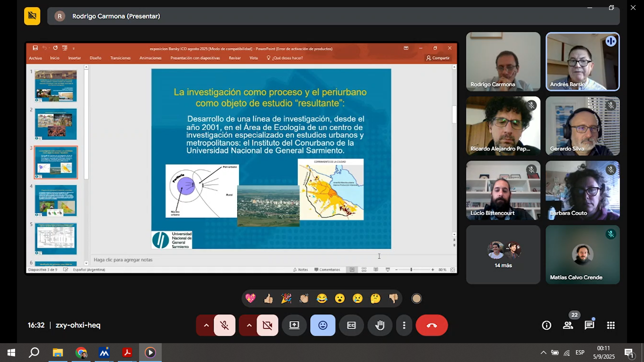Click the '¿Qué desea hacer?' search field
Image resolution: width=644 pixels, height=362 pixels.
pos(285,58)
